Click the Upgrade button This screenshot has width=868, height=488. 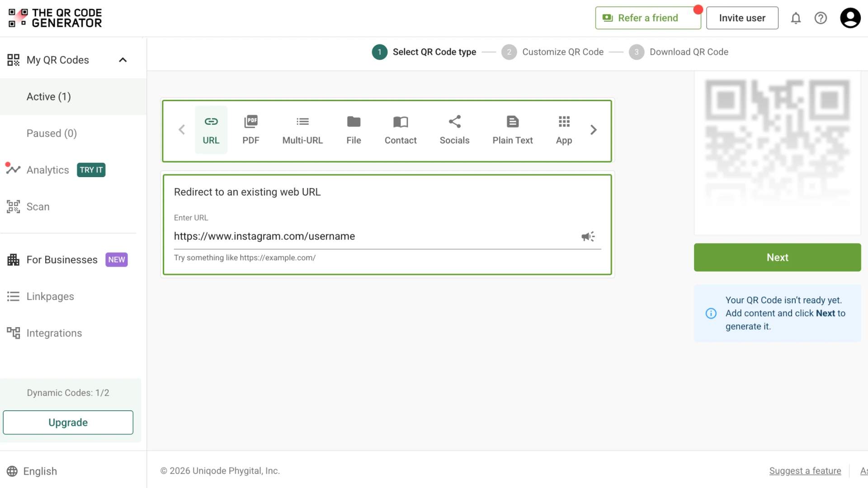pos(68,422)
